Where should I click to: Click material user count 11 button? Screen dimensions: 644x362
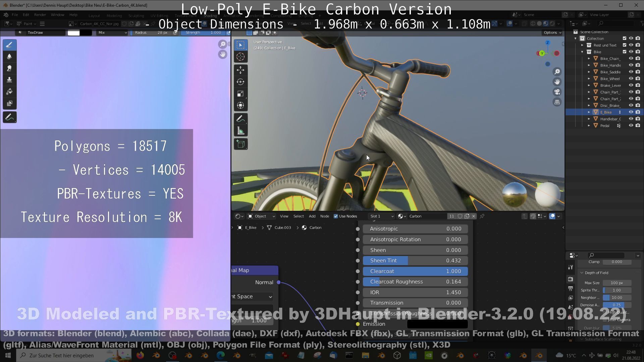point(451,216)
